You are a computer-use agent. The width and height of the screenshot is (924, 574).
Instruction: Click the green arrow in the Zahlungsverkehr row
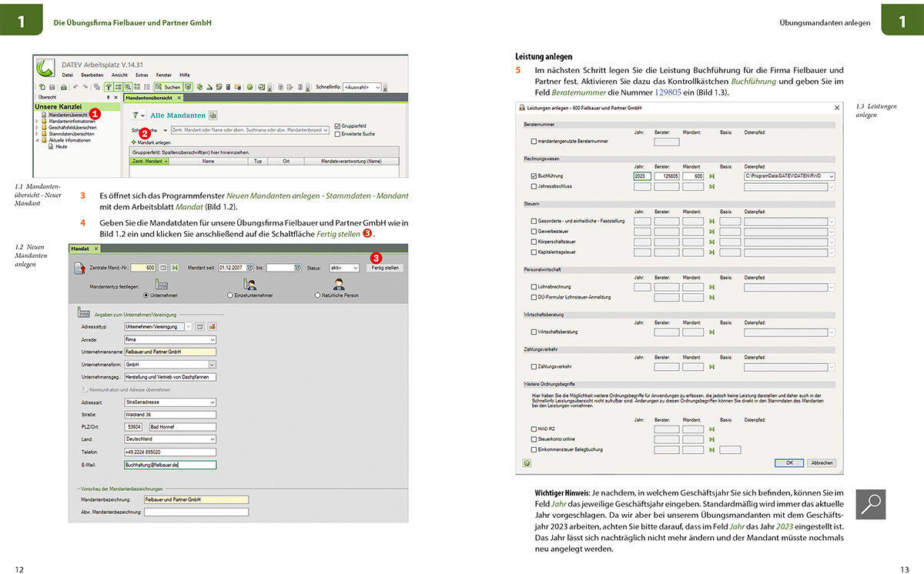[711, 367]
